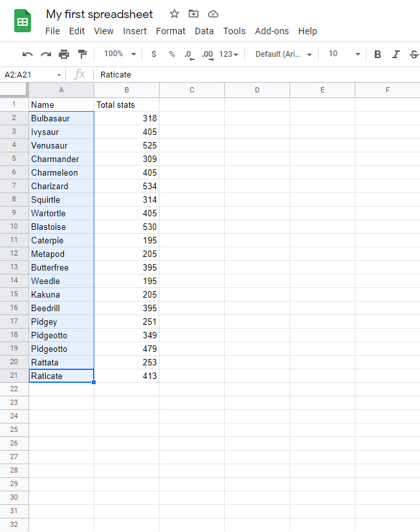Activate the paint format tool
Image resolution: width=420 pixels, height=532 pixels.
coord(82,54)
